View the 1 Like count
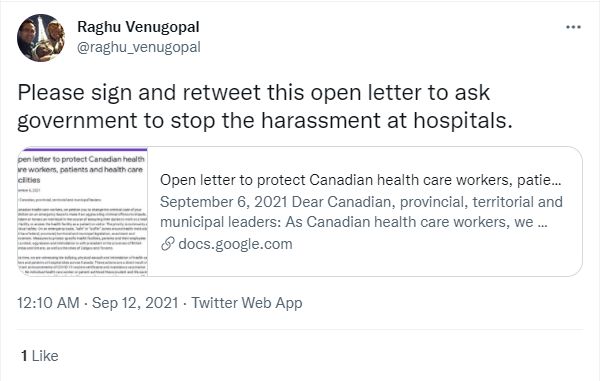The image size is (602, 381). point(40,356)
